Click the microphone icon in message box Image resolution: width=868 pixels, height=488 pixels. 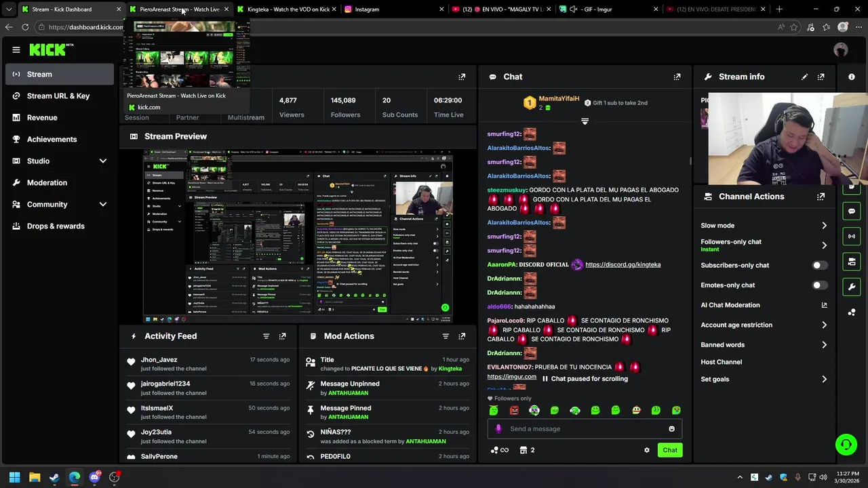point(498,428)
